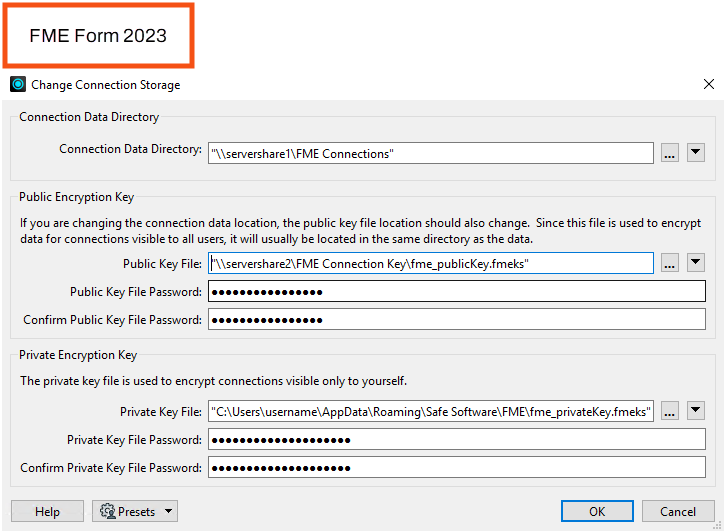Focus the Confirm Public Key File Password field
The image size is (724, 531).
(456, 320)
